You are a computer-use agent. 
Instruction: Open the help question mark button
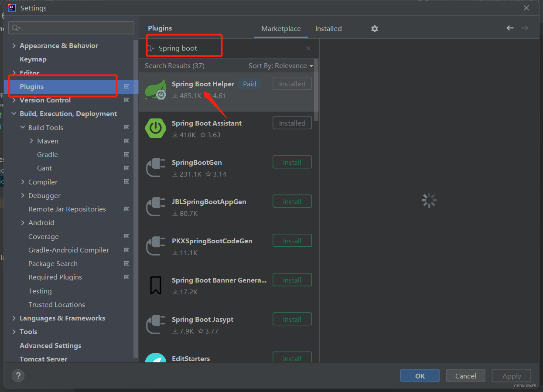[18, 375]
